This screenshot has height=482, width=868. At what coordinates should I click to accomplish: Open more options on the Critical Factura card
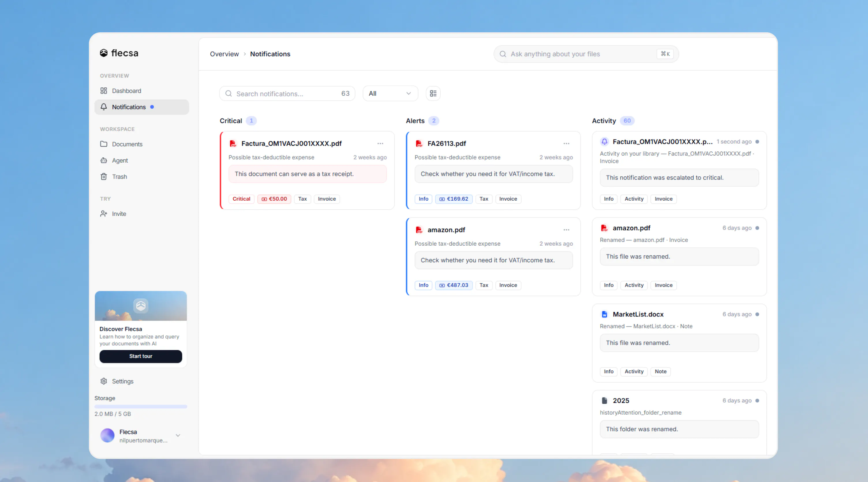point(380,143)
